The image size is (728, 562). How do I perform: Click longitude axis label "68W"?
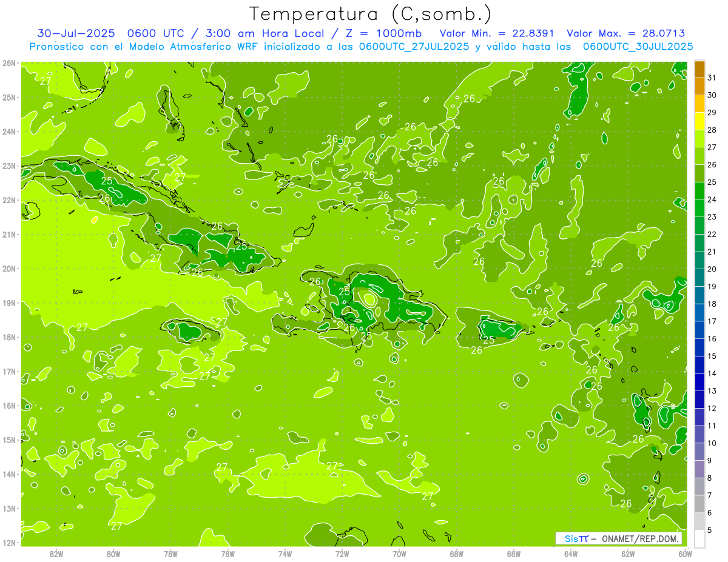coord(457,554)
